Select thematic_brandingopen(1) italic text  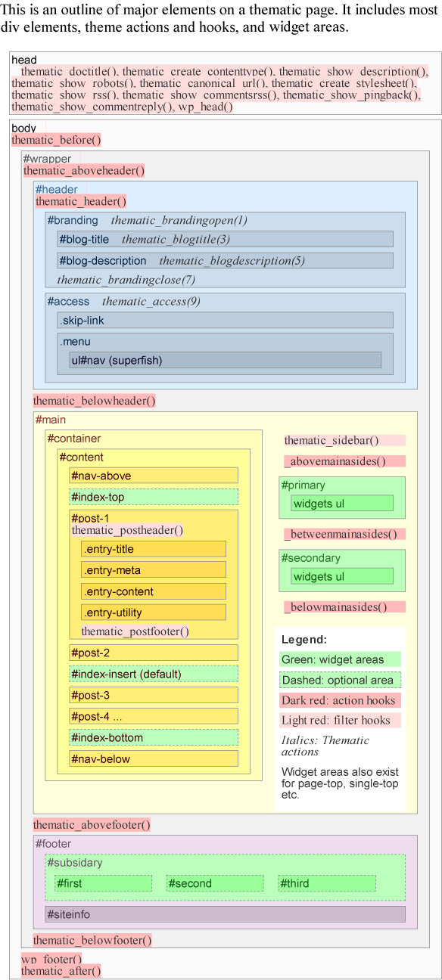pos(179,221)
